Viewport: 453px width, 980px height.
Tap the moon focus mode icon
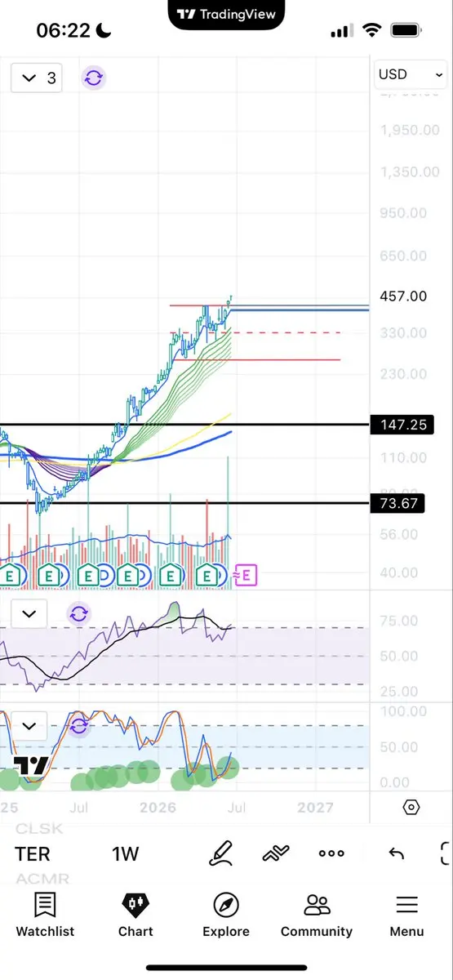(104, 31)
